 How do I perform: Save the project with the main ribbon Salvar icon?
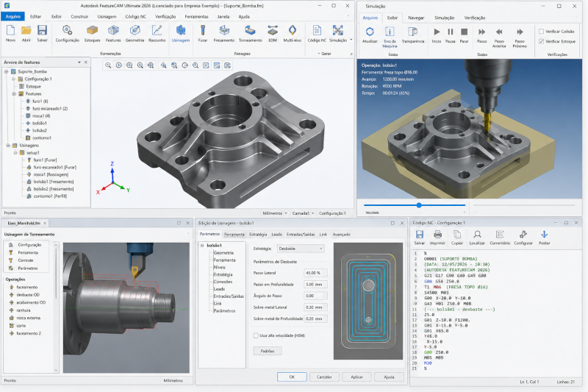pos(42,30)
